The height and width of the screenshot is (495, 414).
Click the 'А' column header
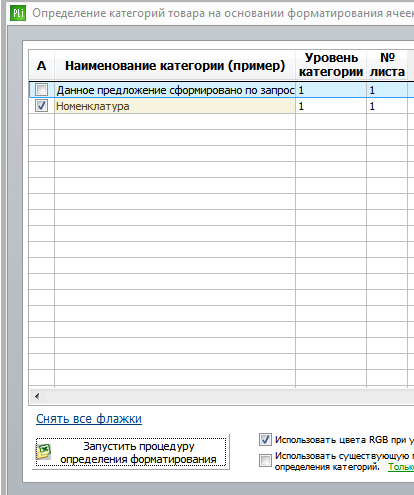point(42,65)
